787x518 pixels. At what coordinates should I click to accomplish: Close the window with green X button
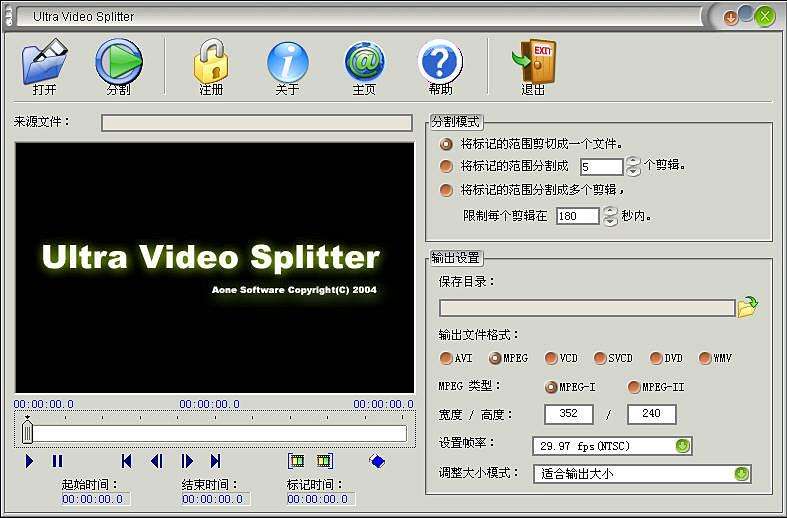click(x=764, y=17)
